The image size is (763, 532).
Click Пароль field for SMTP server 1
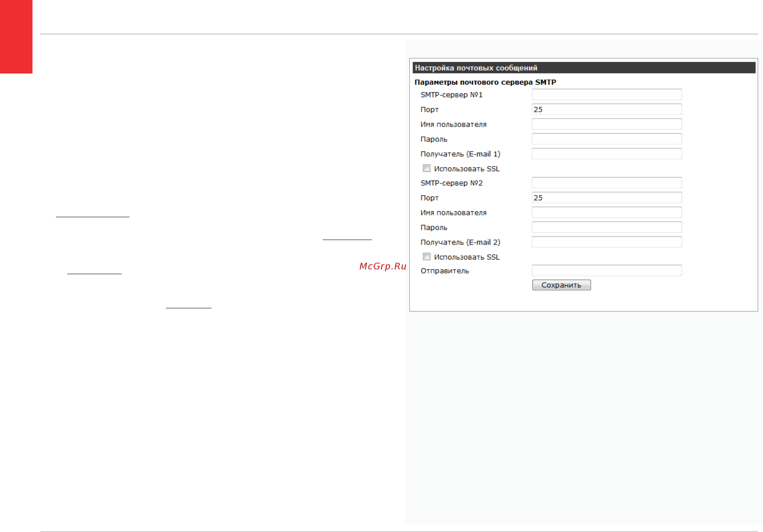tap(607, 139)
